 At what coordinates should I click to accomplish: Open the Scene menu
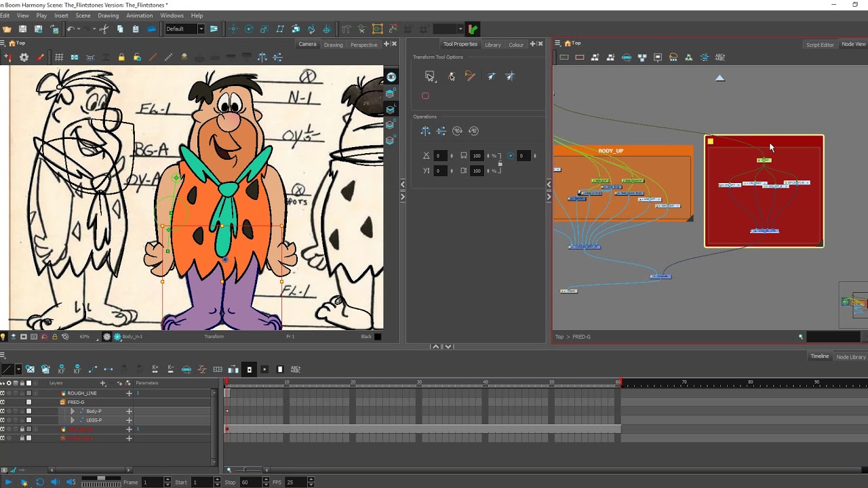coord(83,16)
